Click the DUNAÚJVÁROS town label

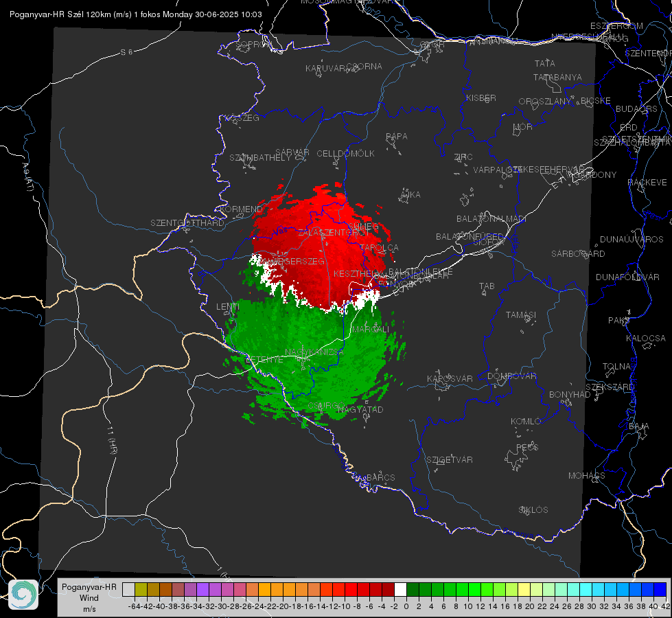click(x=632, y=240)
